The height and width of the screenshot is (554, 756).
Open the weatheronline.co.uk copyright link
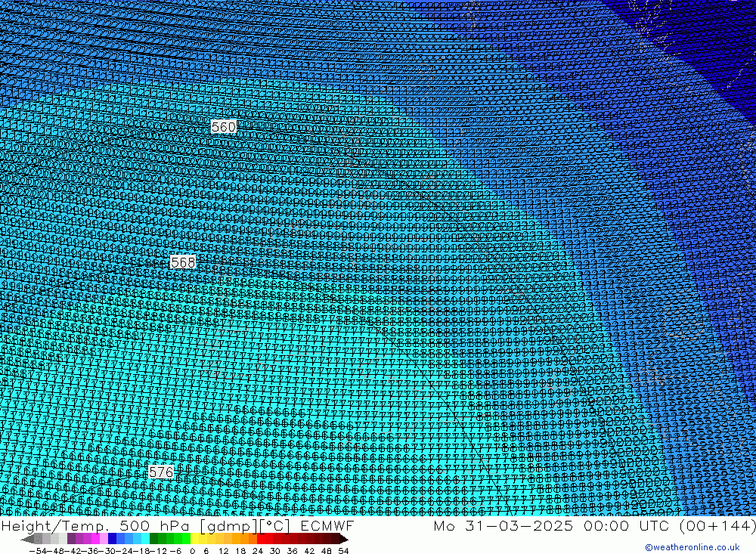tap(692, 547)
